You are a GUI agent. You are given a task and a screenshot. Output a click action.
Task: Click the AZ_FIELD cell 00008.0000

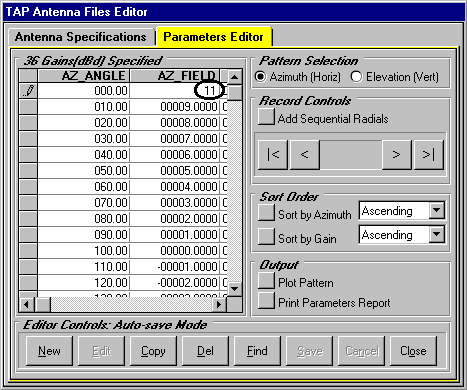(x=174, y=123)
